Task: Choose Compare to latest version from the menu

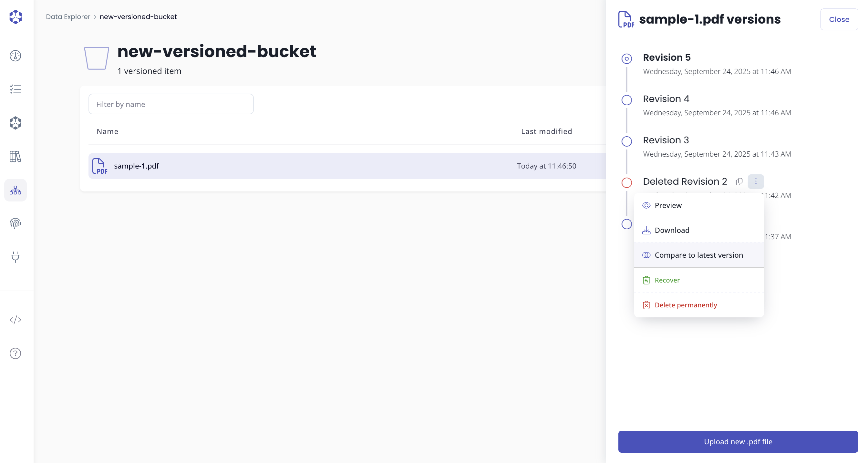Action: coord(699,255)
